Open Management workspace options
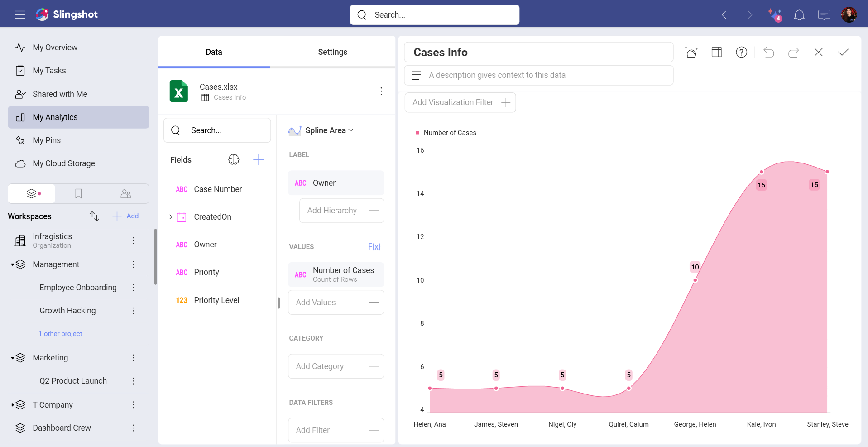The height and width of the screenshot is (447, 868). [133, 264]
